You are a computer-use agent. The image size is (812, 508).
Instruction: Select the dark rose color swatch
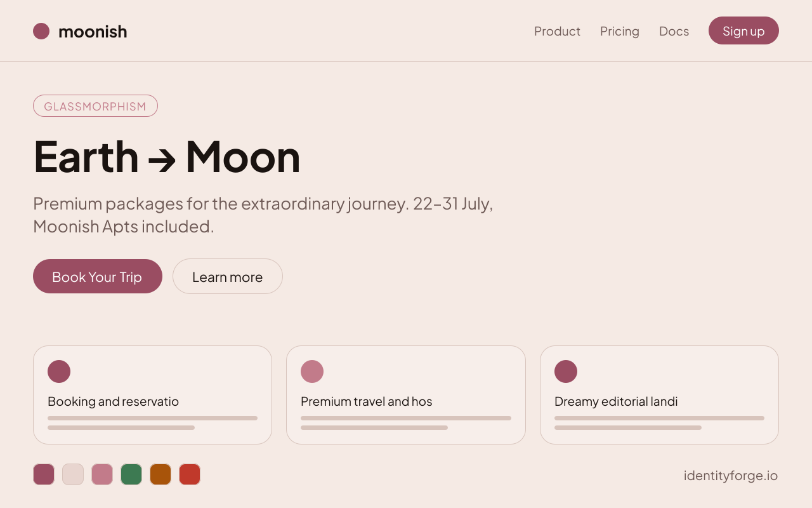click(44, 474)
